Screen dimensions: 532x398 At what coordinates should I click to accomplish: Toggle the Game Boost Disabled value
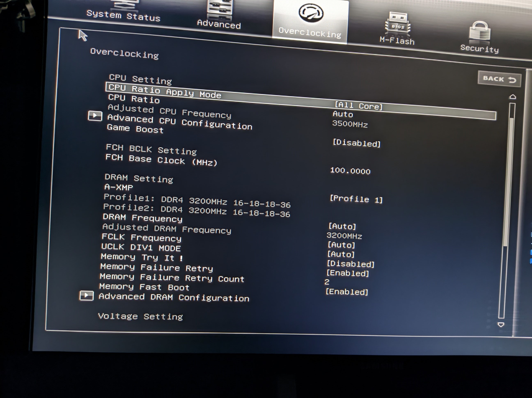(357, 143)
